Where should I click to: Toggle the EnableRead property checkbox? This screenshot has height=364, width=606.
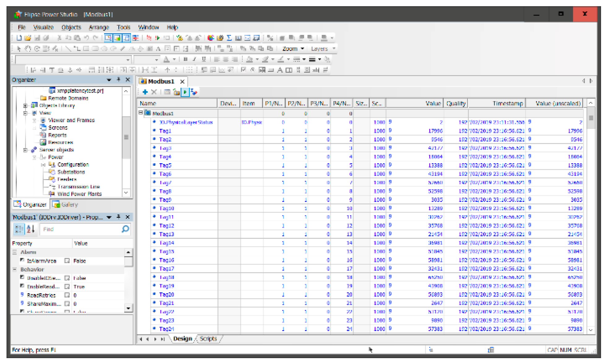(67, 287)
